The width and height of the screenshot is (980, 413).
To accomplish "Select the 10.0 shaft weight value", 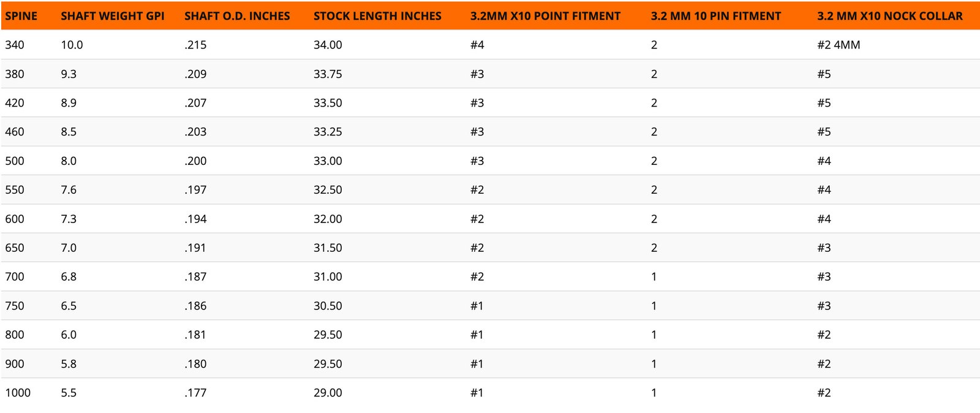I will tap(72, 45).
